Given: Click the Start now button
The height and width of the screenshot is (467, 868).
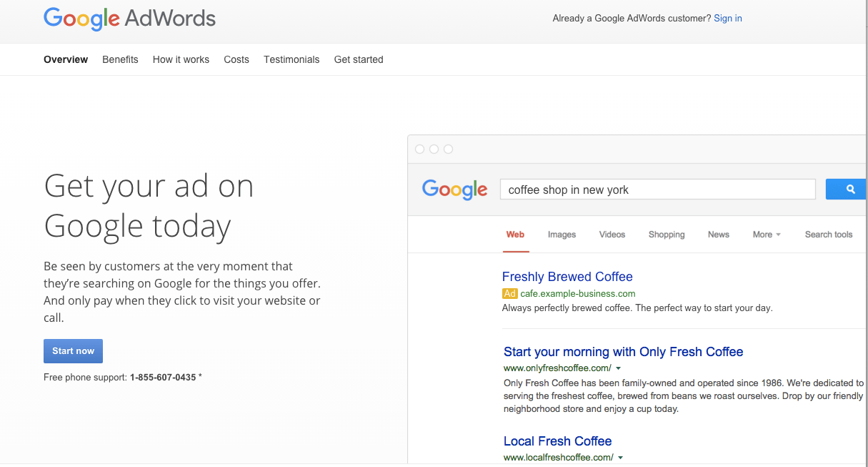Looking at the screenshot, I should click(x=74, y=351).
